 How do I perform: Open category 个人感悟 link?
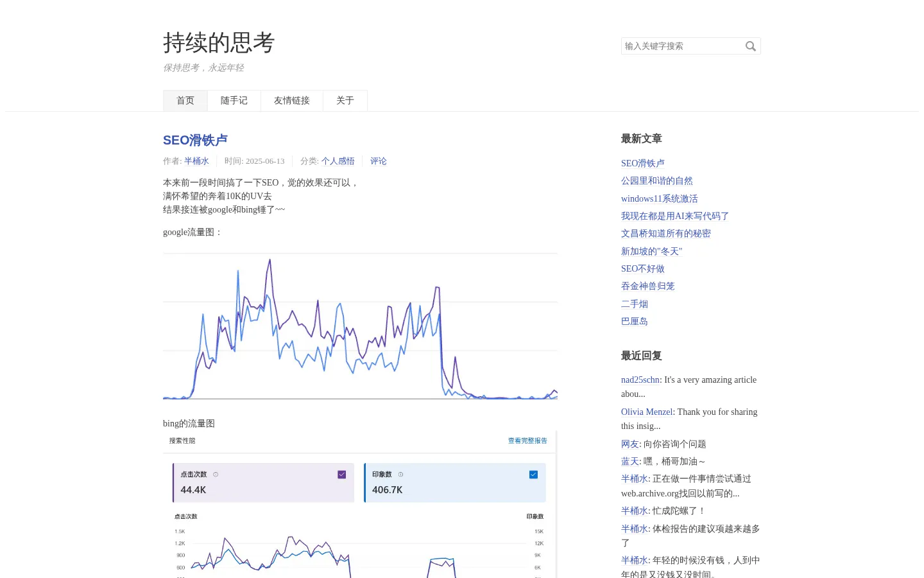[338, 161]
